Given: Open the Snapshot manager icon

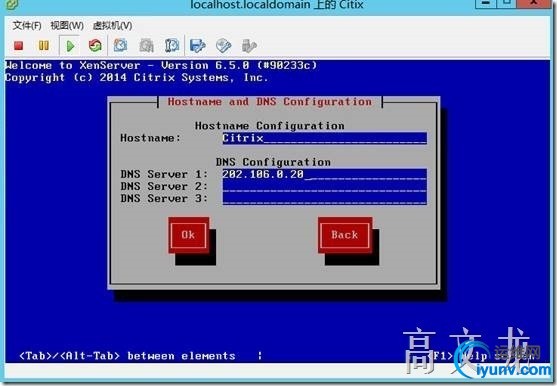Looking at the screenshot, I should [172, 45].
